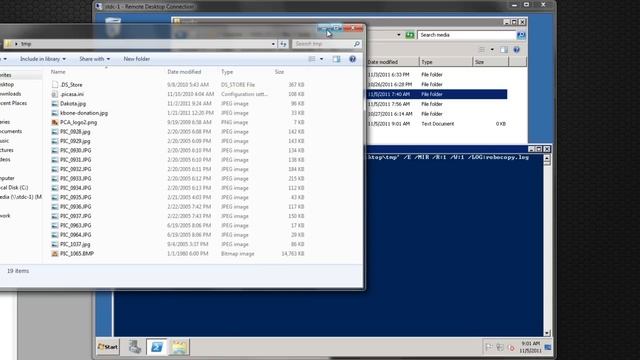Viewport: 640px width, 360px height.
Task: Click the Remote Desktop Connection title icon
Action: pos(98,6)
